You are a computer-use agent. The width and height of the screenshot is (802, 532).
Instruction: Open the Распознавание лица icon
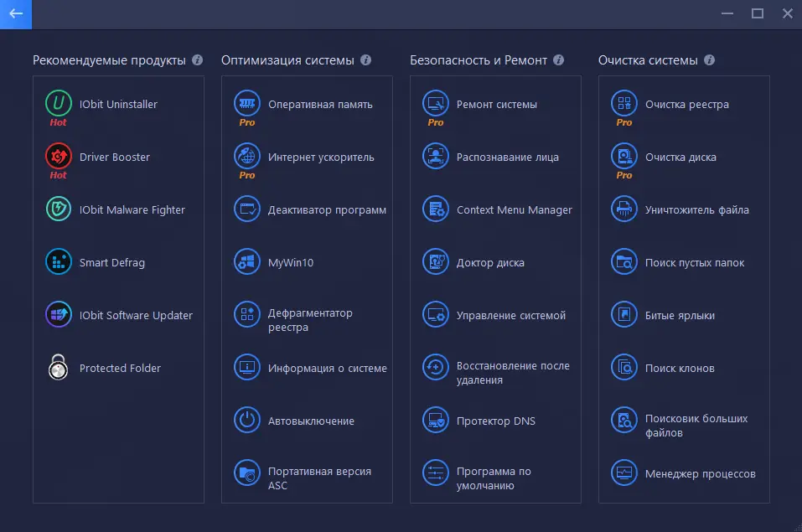(436, 156)
